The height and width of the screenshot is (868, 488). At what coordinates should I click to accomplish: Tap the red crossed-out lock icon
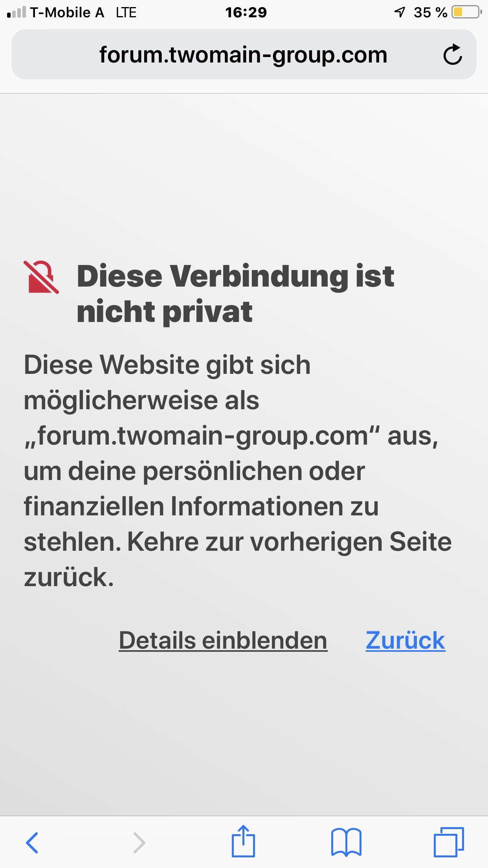coord(41,277)
